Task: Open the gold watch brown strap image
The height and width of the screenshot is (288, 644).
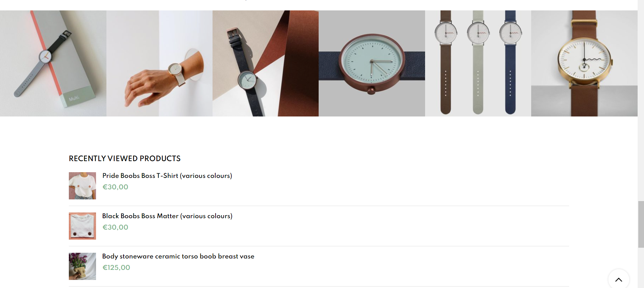Action: [x=584, y=63]
